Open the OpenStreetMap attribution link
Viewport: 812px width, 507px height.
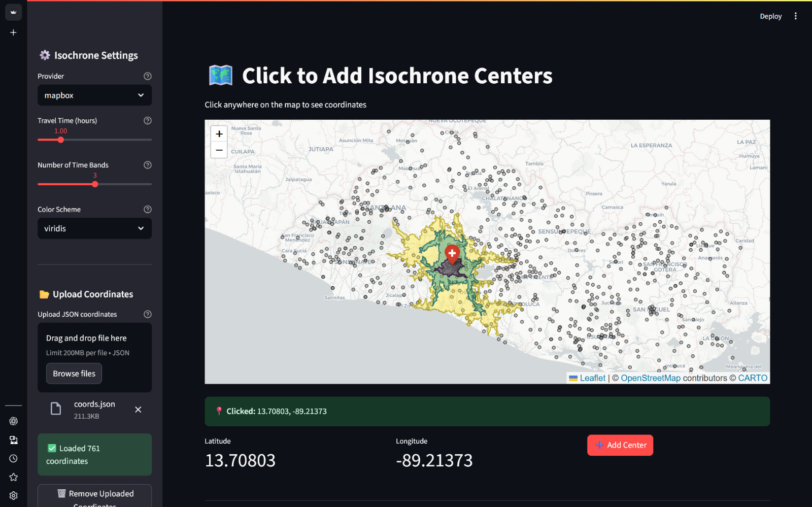point(650,378)
